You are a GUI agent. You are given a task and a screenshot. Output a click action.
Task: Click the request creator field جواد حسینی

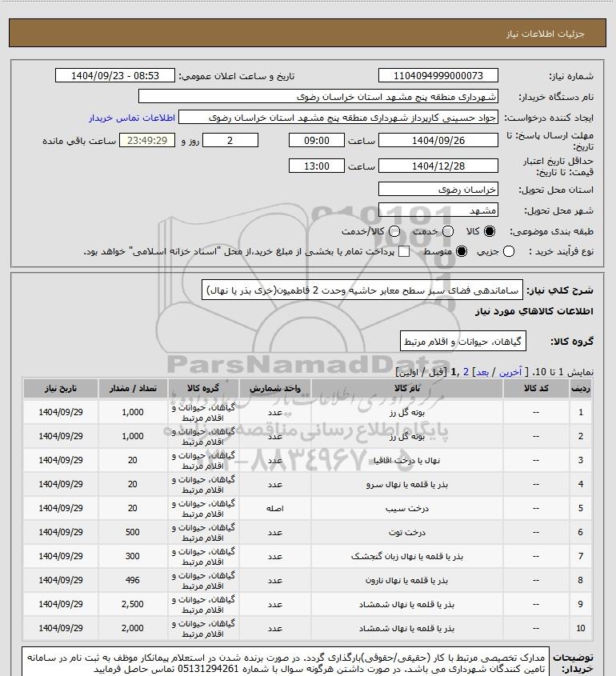coord(338,118)
